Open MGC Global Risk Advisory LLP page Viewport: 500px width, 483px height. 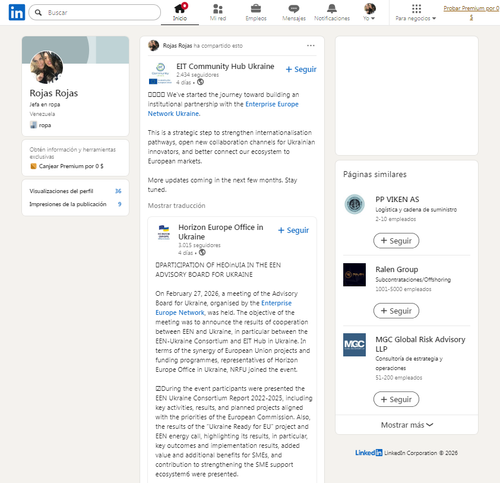pyautogui.click(x=420, y=344)
